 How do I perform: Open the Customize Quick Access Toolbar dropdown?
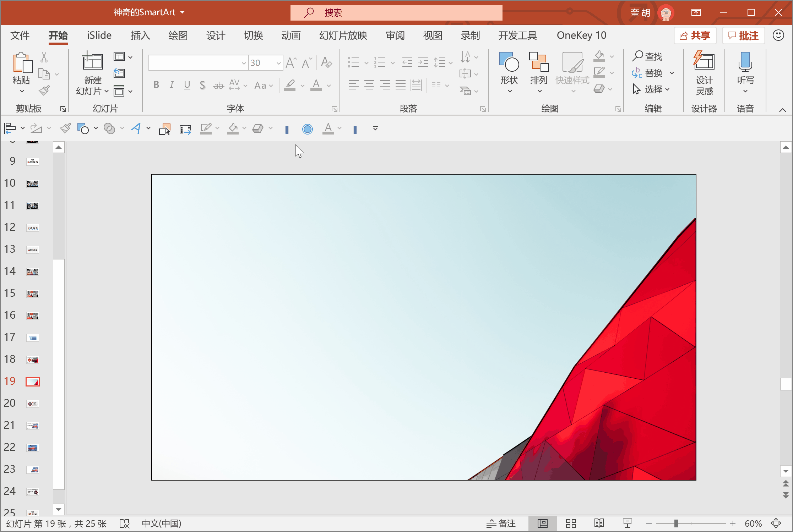tap(375, 128)
